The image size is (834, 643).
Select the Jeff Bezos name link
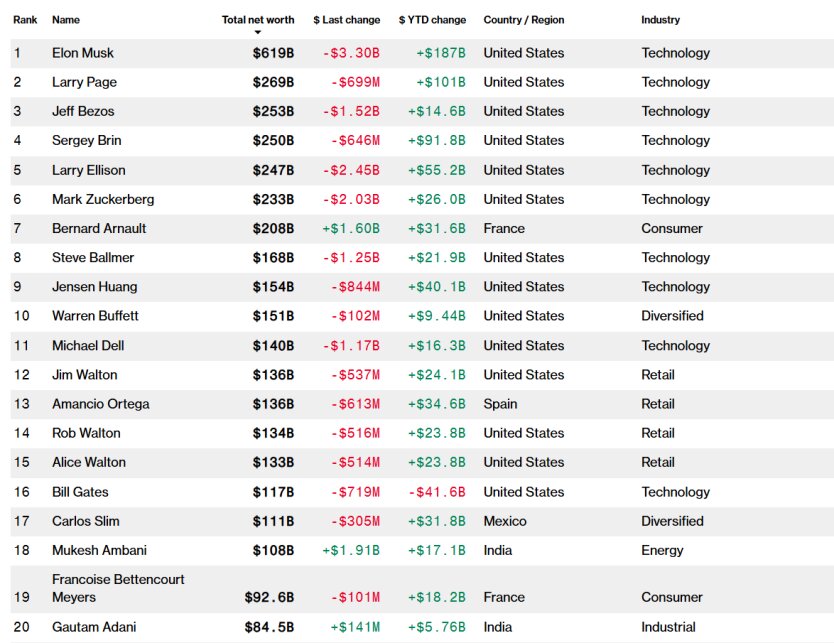pyautogui.click(x=83, y=111)
